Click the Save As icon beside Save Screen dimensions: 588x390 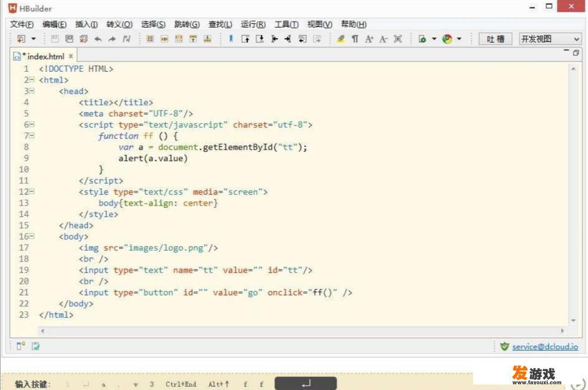click(69, 39)
